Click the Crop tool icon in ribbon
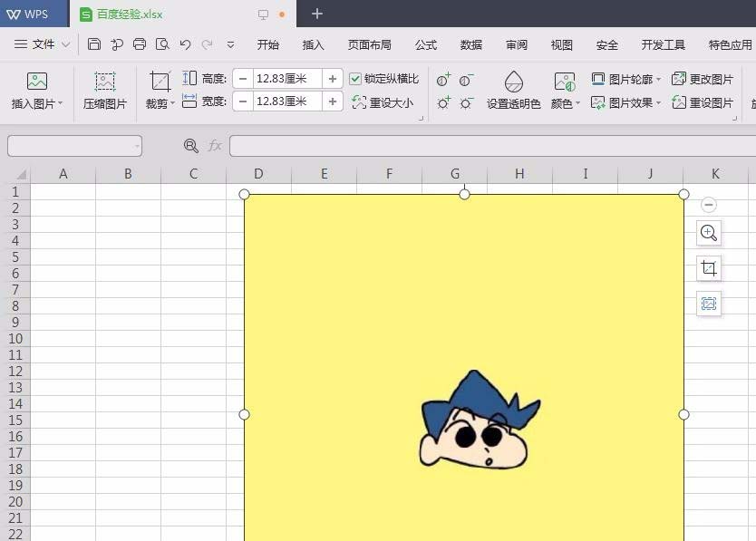Viewport: 756px width, 541px height. pos(160,81)
